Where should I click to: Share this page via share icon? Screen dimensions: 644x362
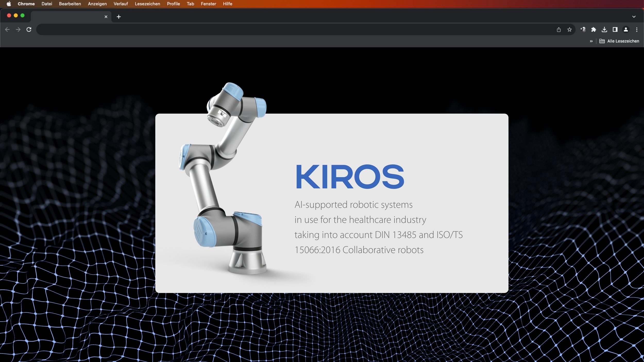(x=558, y=30)
